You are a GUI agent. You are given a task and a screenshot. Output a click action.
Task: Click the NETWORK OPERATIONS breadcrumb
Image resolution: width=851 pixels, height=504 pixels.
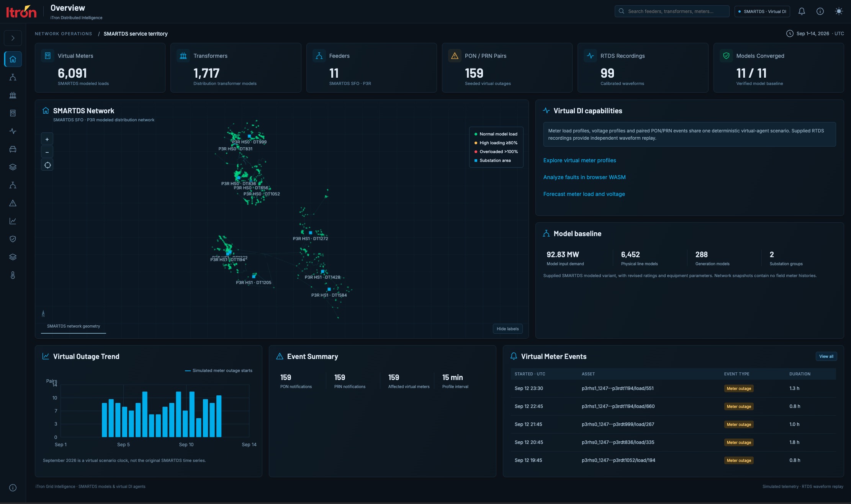(64, 34)
